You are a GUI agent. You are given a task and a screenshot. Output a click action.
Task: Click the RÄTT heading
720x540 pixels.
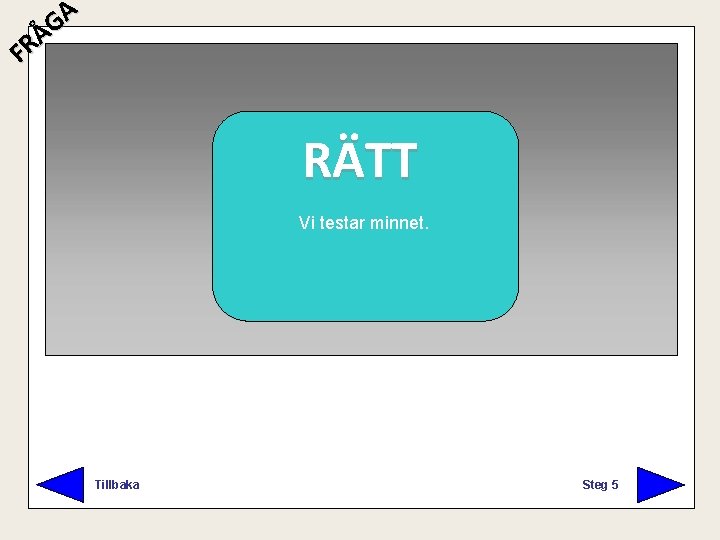click(360, 156)
